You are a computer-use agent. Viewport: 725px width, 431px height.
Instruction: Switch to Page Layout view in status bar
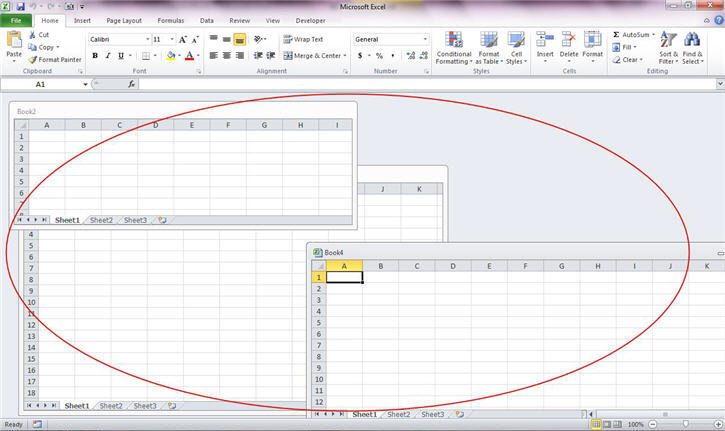607,424
